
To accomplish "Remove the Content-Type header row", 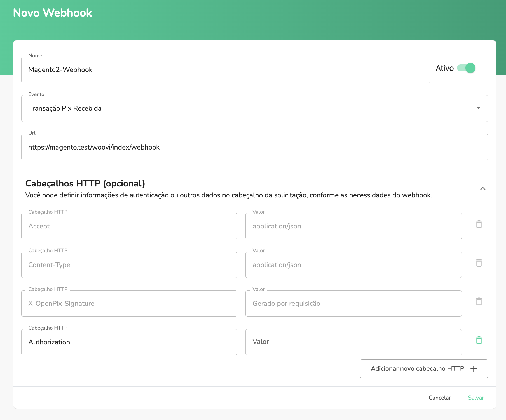I will tap(479, 263).
